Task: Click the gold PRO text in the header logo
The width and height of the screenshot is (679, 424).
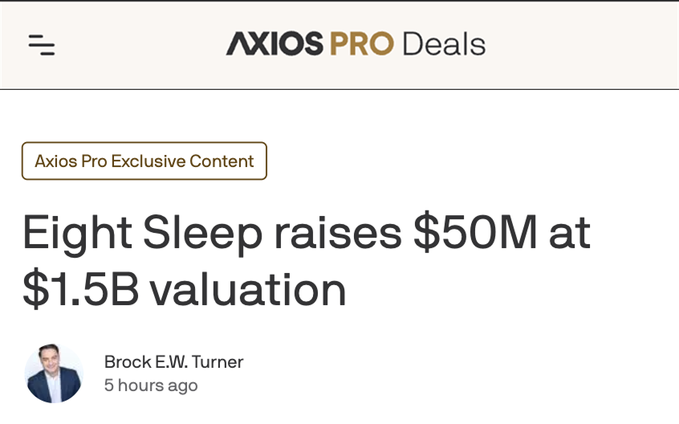Action: tap(361, 44)
